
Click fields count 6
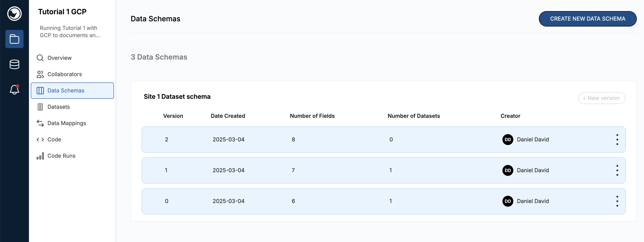coord(293,201)
